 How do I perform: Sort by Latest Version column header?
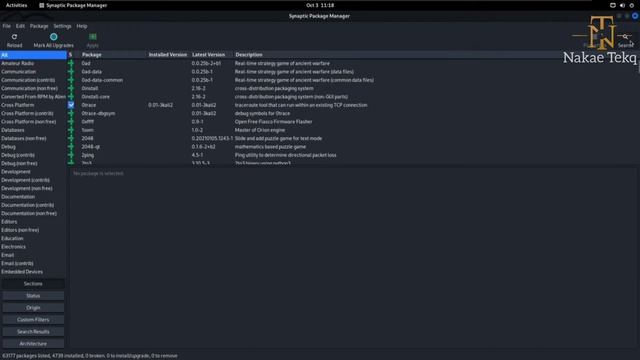tap(211, 55)
